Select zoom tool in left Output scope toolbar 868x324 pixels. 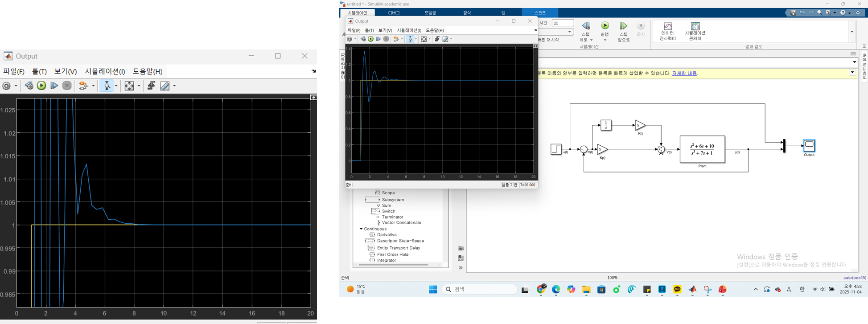pyautogui.click(x=107, y=86)
